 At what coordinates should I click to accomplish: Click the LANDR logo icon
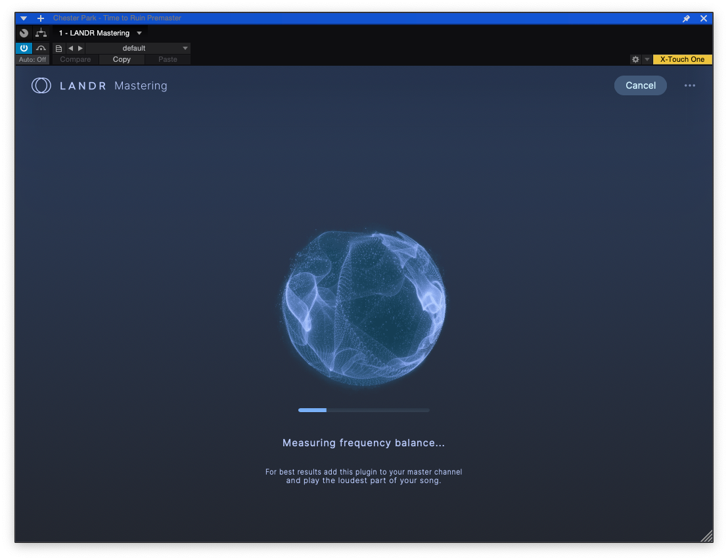tap(41, 85)
